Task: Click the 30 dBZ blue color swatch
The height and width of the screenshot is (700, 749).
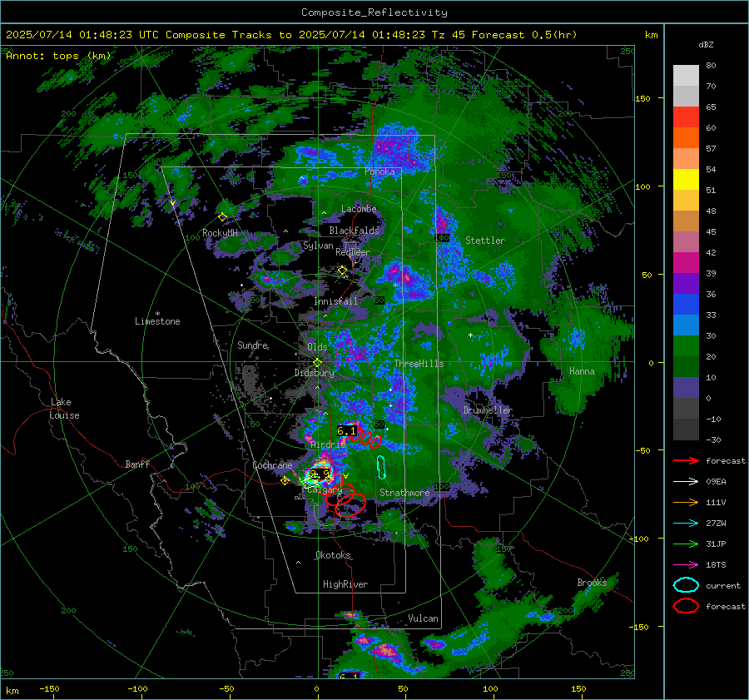Action: 686,325
